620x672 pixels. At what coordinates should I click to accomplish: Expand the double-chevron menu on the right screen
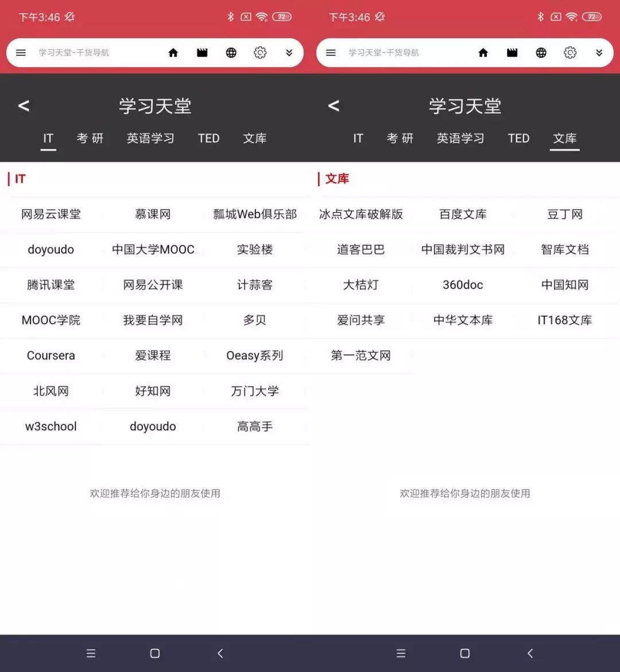pyautogui.click(x=599, y=53)
